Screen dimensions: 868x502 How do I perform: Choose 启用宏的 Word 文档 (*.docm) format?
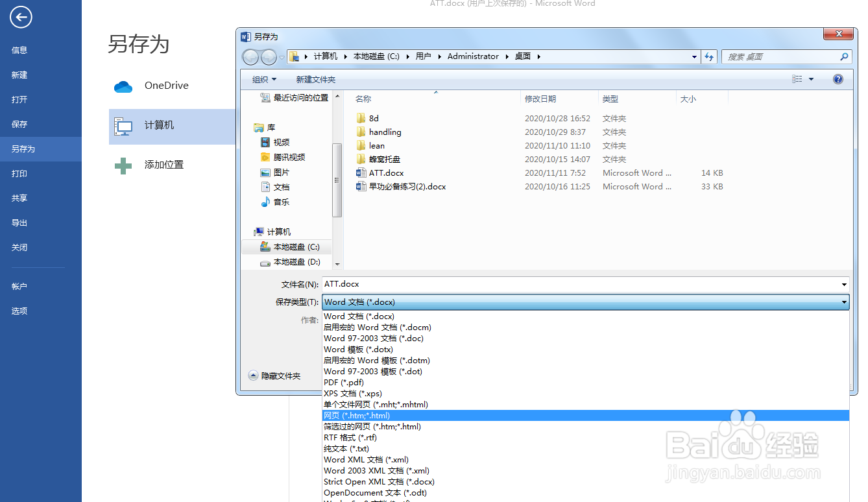point(378,328)
